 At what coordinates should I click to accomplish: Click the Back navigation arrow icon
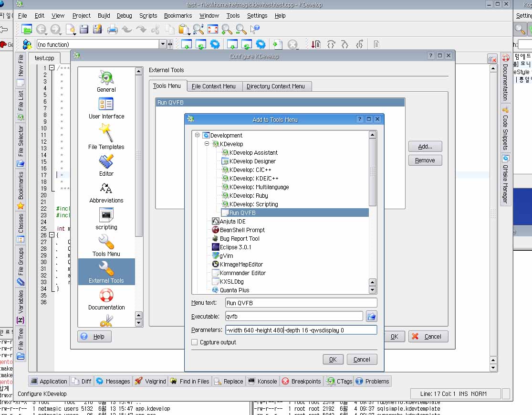[x=41, y=29]
